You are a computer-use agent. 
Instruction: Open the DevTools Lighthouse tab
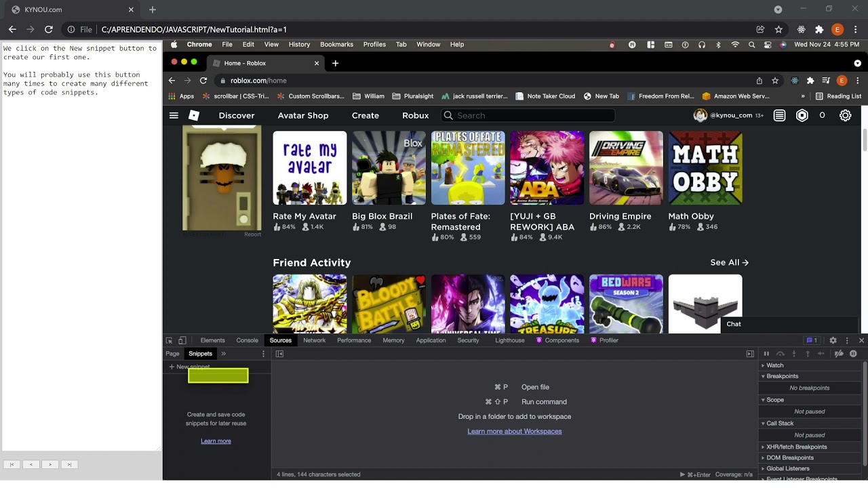(x=509, y=340)
